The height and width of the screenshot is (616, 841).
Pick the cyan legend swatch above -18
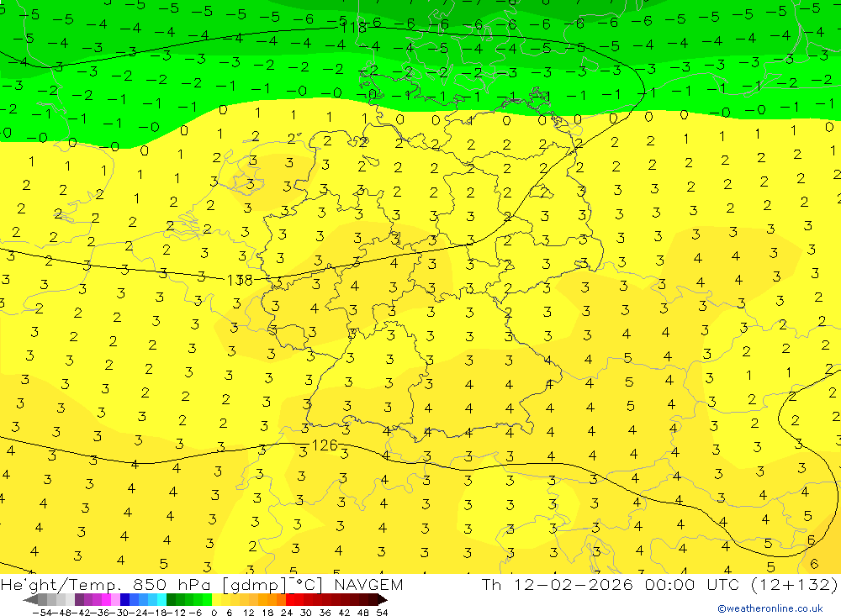click(x=161, y=600)
